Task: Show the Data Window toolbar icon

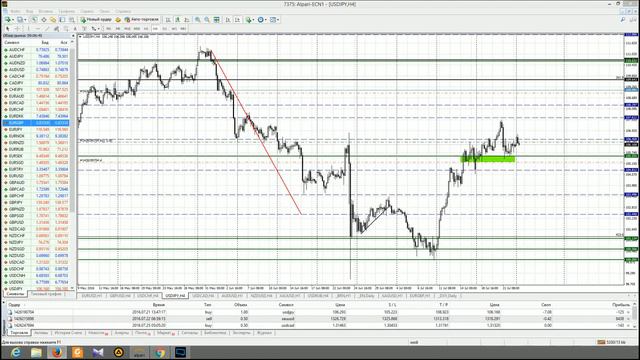Action: (x=44, y=20)
